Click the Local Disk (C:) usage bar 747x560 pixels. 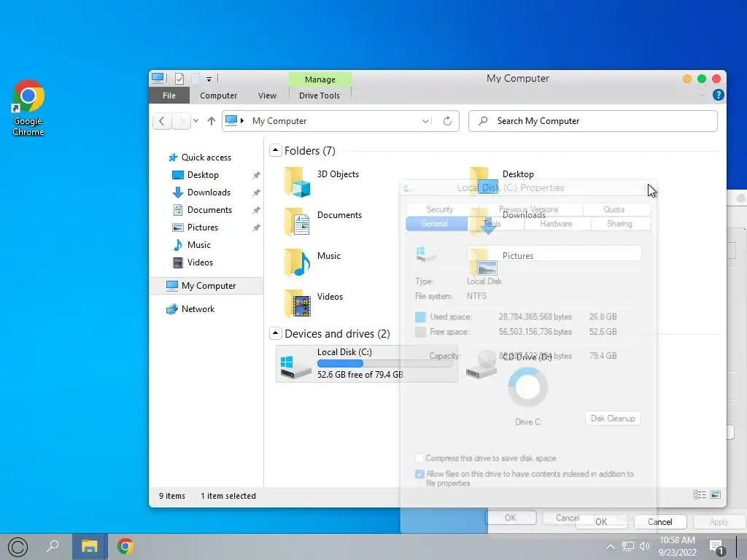[385, 363]
